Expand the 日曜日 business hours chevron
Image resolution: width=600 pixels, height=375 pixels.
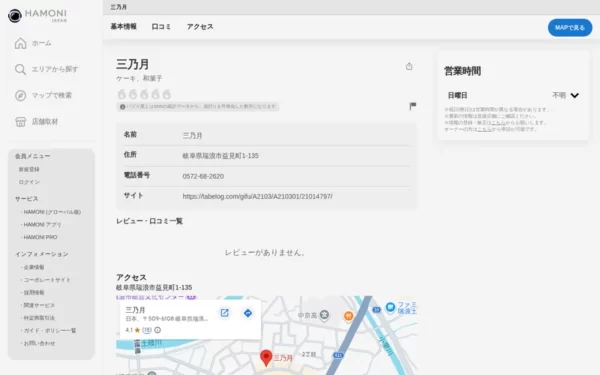pyautogui.click(x=575, y=95)
